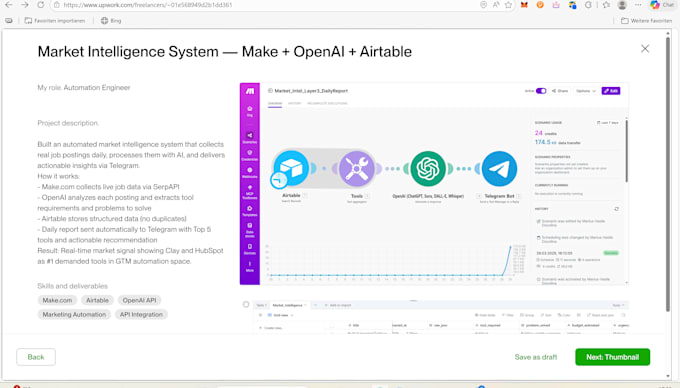This screenshot has width=680, height=388.
Task: Click the clock schedule icon on Airtable module
Action: 278,179
